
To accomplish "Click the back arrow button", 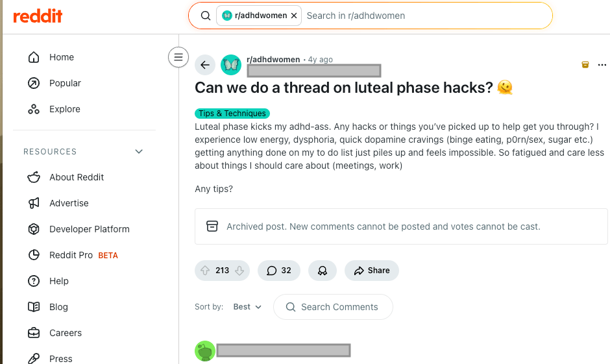I will (205, 64).
